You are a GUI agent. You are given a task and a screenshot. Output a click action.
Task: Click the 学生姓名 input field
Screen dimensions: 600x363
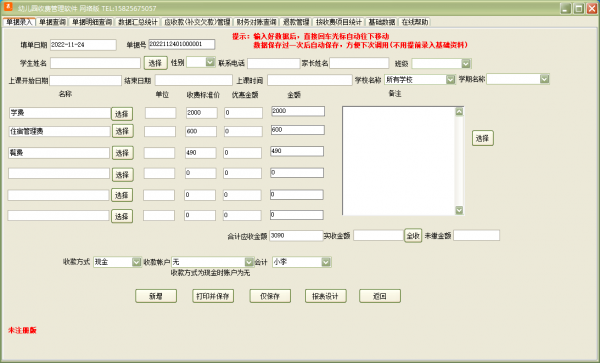point(95,63)
